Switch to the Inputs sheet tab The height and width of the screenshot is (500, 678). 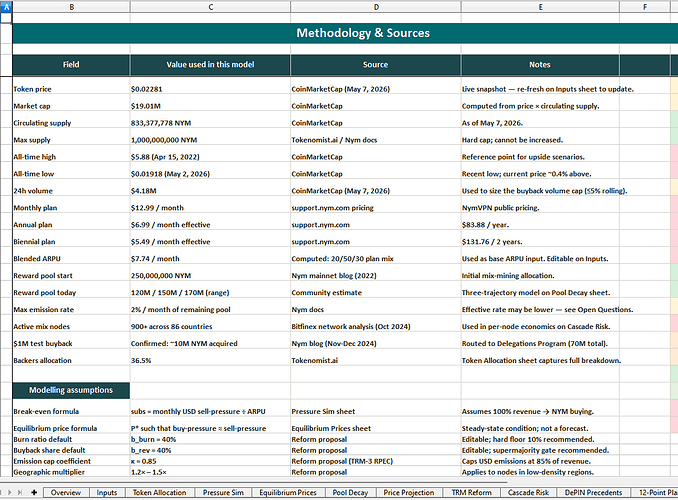(x=107, y=492)
